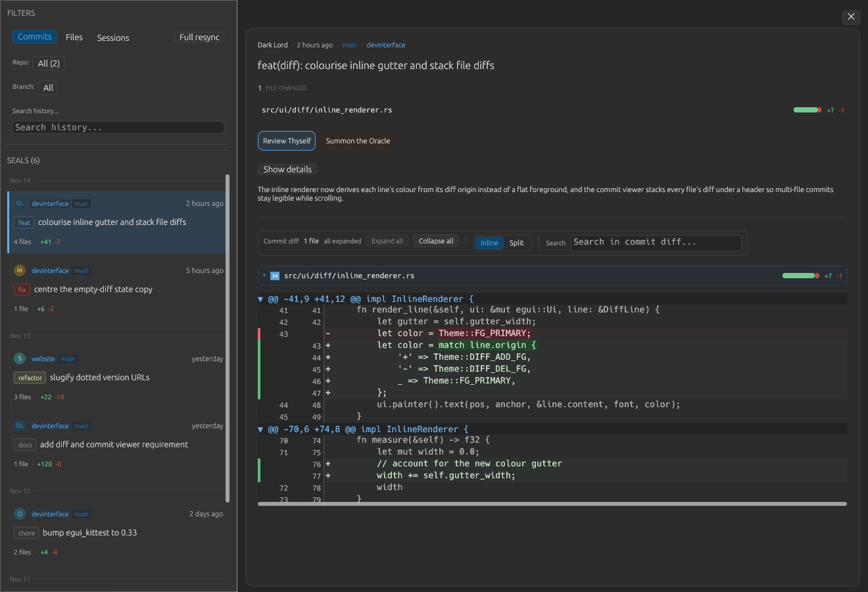This screenshot has height=592, width=868.
Task: Click the chore tag on bump egui commit
Action: pyautogui.click(x=26, y=533)
